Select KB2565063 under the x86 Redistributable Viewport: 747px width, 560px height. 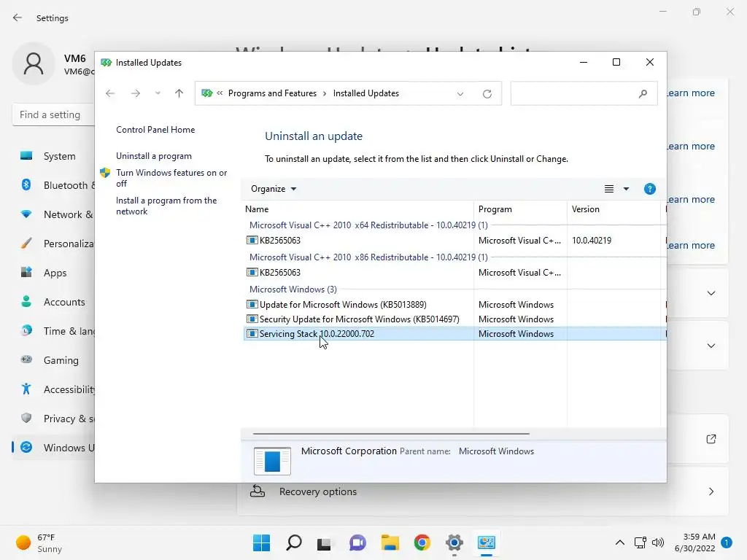pos(279,273)
